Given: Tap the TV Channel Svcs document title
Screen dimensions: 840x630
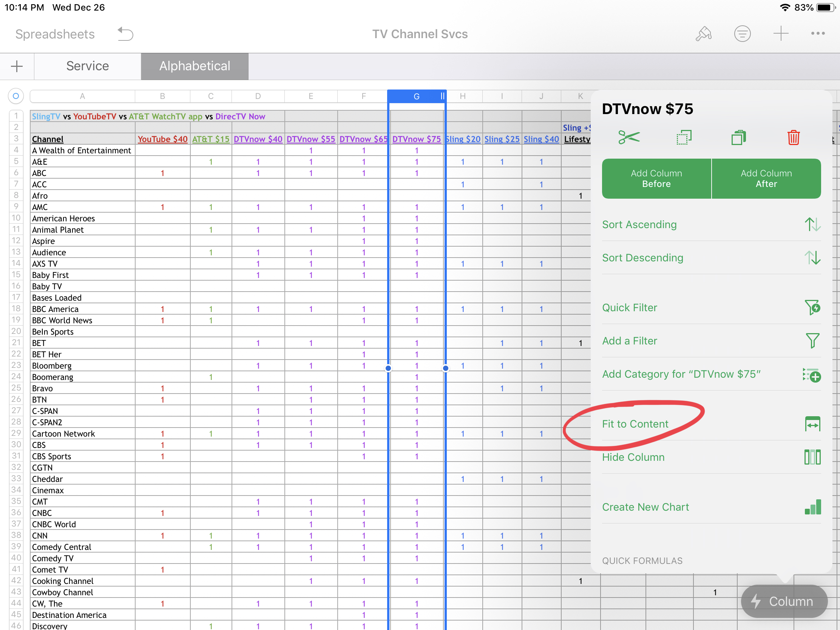Looking at the screenshot, I should tap(420, 34).
